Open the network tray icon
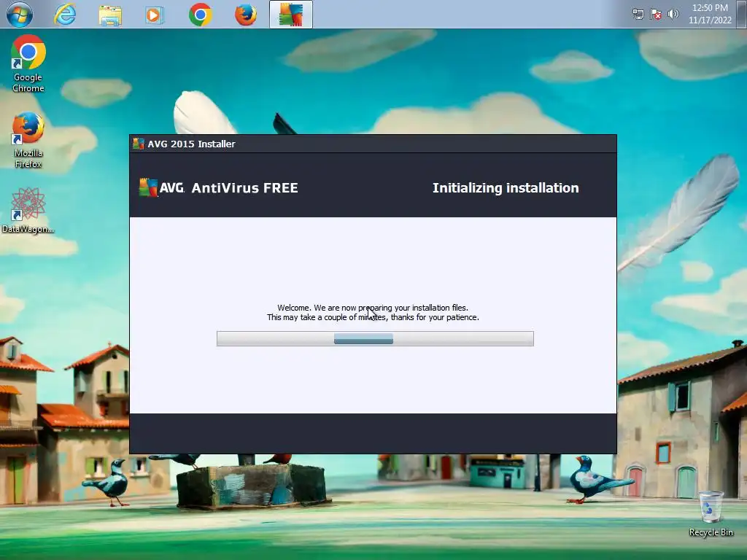Screen dimensions: 747x560 tap(638, 15)
